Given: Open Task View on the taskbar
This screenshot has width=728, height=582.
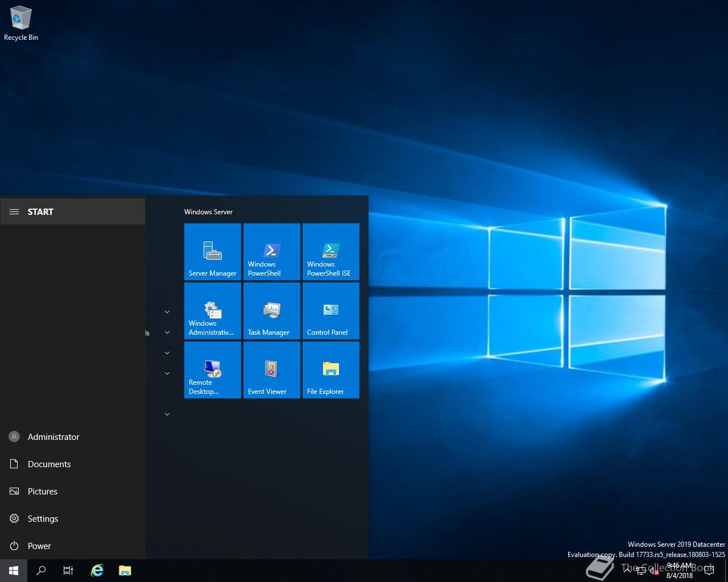Looking at the screenshot, I should [x=68, y=571].
